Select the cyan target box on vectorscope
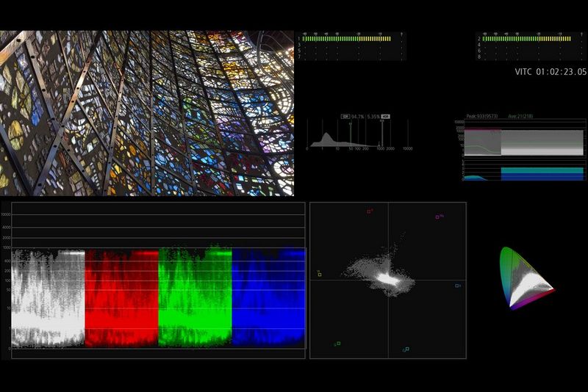Image resolution: width=588 pixels, height=392 pixels. (x=406, y=349)
